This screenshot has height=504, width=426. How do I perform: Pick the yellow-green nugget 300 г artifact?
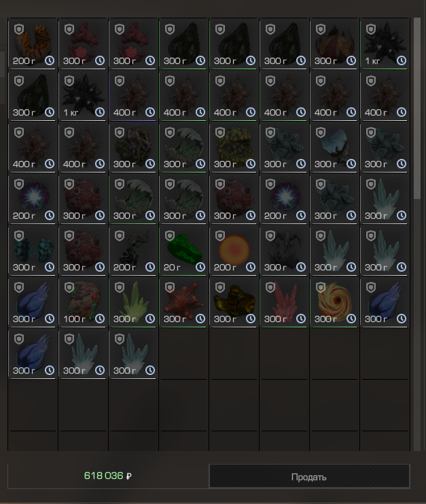tap(234, 302)
